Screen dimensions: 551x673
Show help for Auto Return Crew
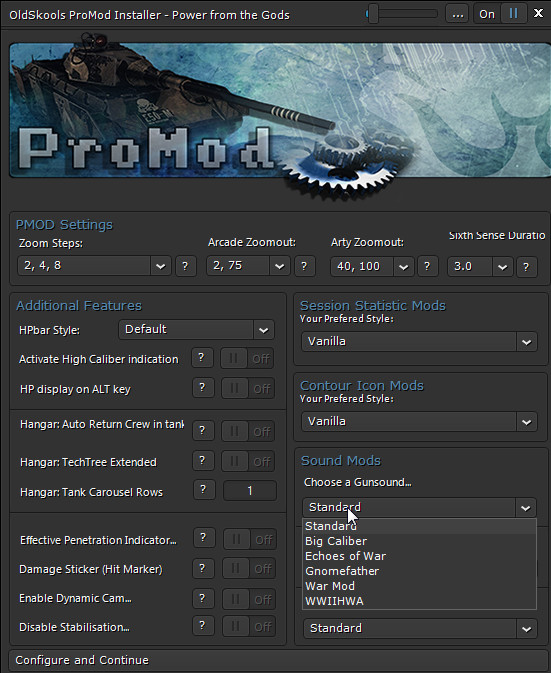(x=203, y=430)
